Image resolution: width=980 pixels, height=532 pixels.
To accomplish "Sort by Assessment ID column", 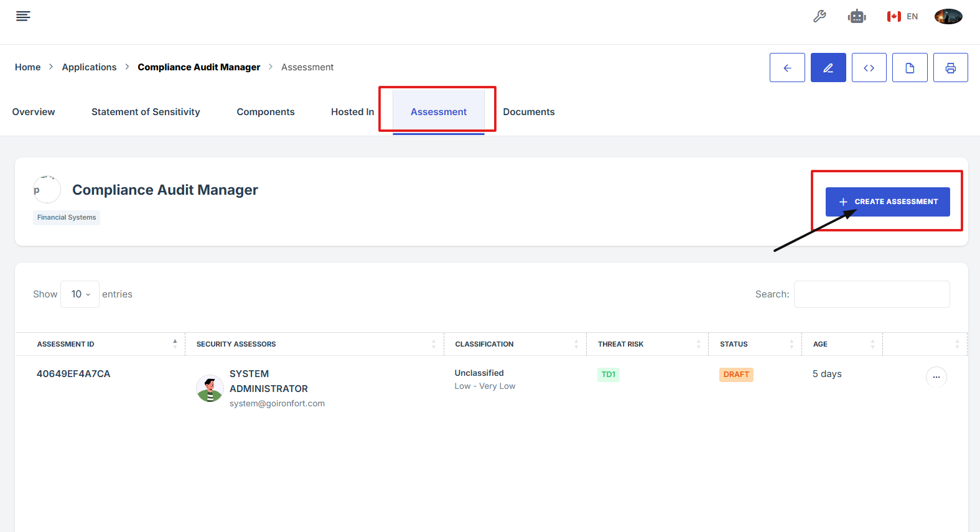I will (100, 344).
